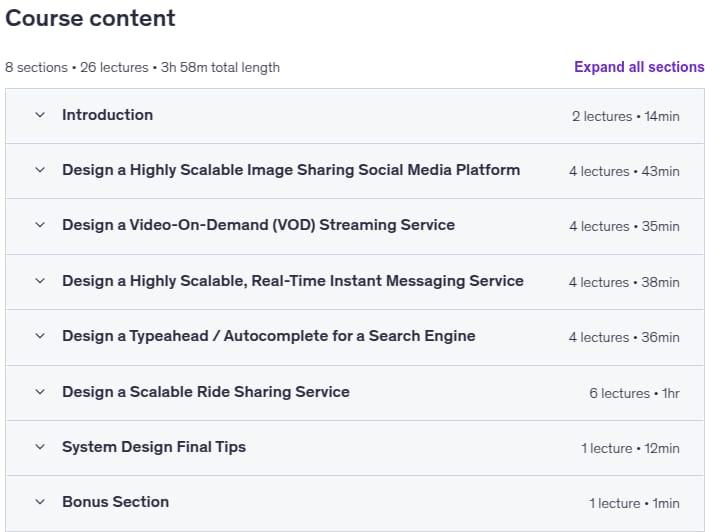Select System Design Final Tips title
Screen dimensions: 705x532
(154, 447)
